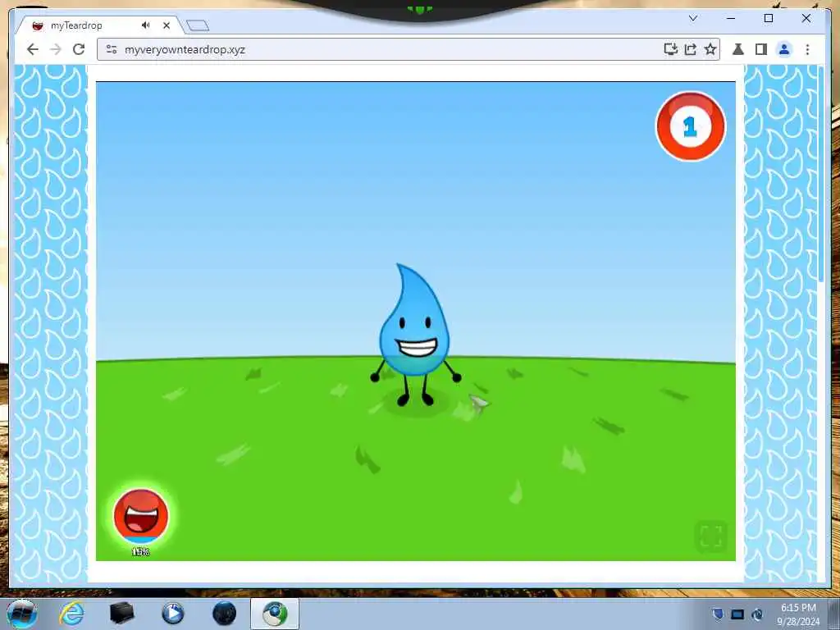Image resolution: width=840 pixels, height=630 pixels.
Task: Click the volume tray icon
Action: (757, 614)
